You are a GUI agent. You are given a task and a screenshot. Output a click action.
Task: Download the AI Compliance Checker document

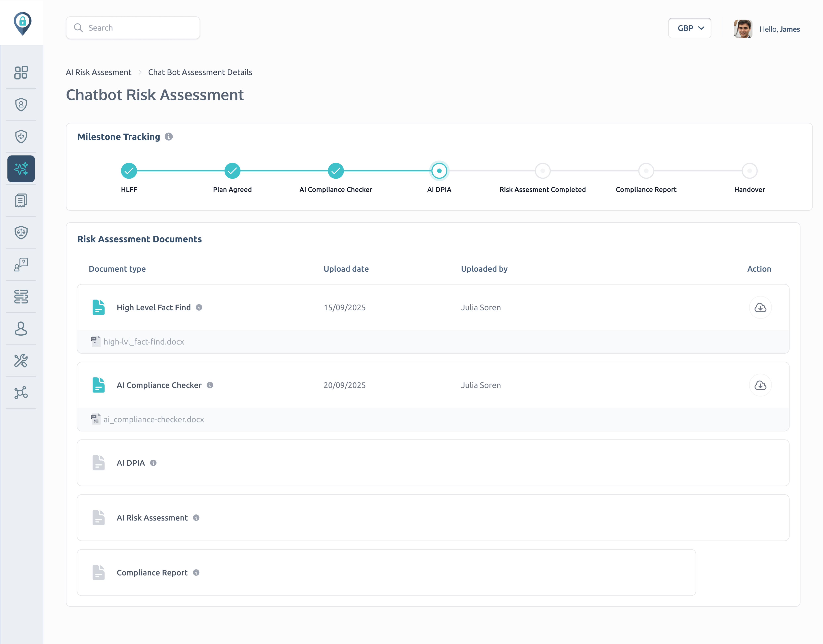tap(760, 385)
